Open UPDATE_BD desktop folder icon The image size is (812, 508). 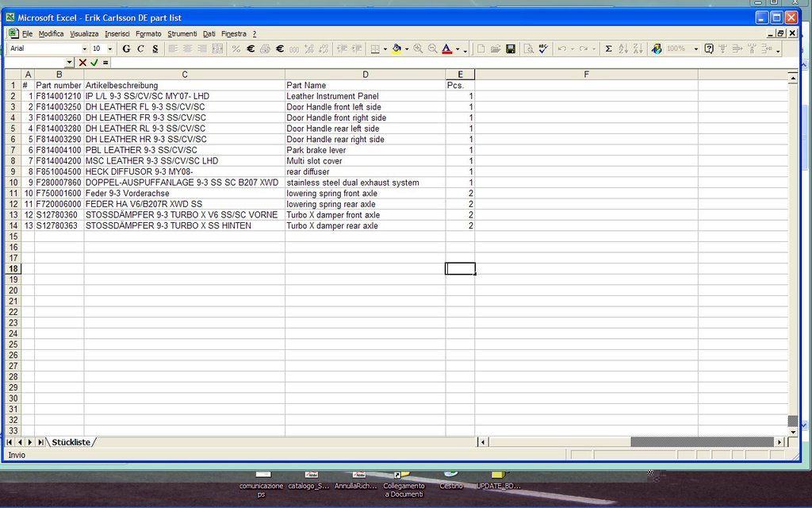(500, 479)
